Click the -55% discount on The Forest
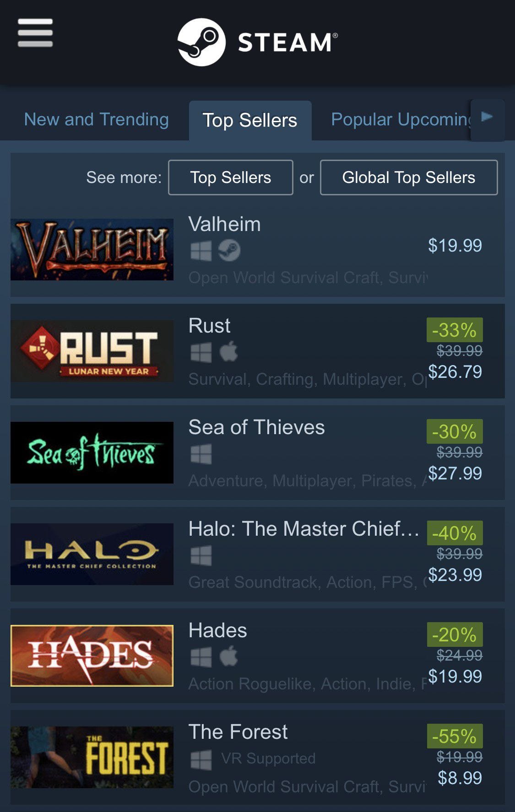The image size is (515, 812). click(x=455, y=736)
